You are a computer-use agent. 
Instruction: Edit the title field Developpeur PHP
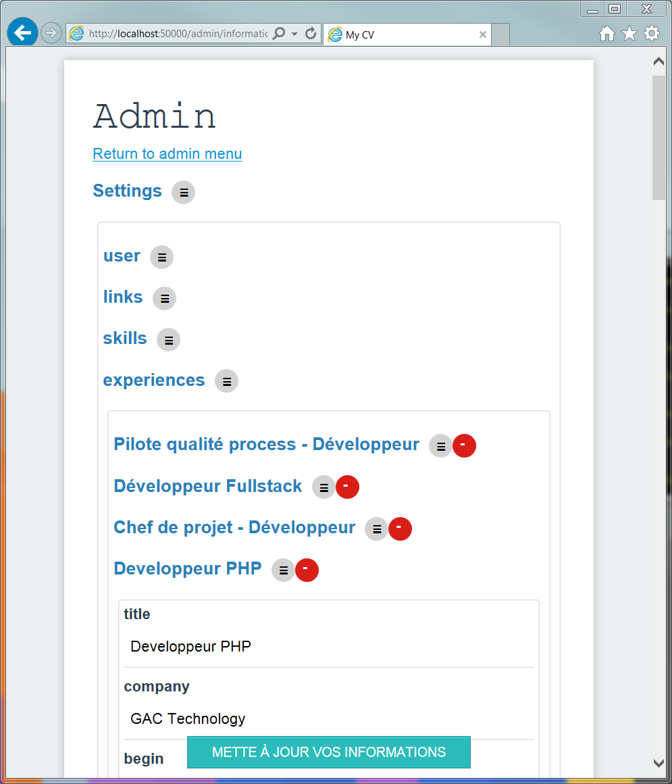[x=329, y=647]
